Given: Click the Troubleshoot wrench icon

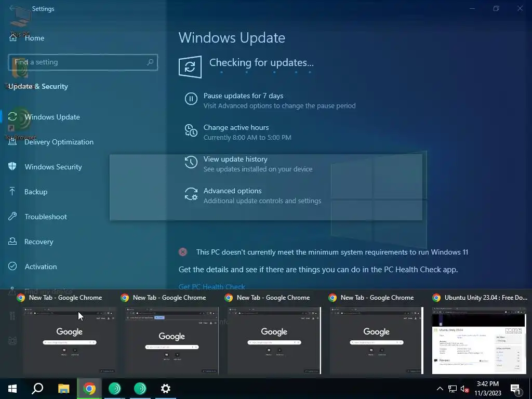Looking at the screenshot, I should [12, 216].
